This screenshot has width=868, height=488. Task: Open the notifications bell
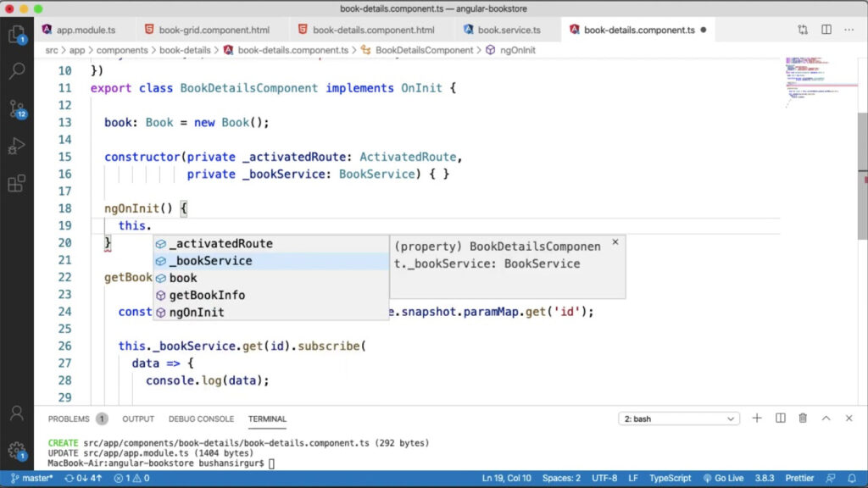(852, 478)
